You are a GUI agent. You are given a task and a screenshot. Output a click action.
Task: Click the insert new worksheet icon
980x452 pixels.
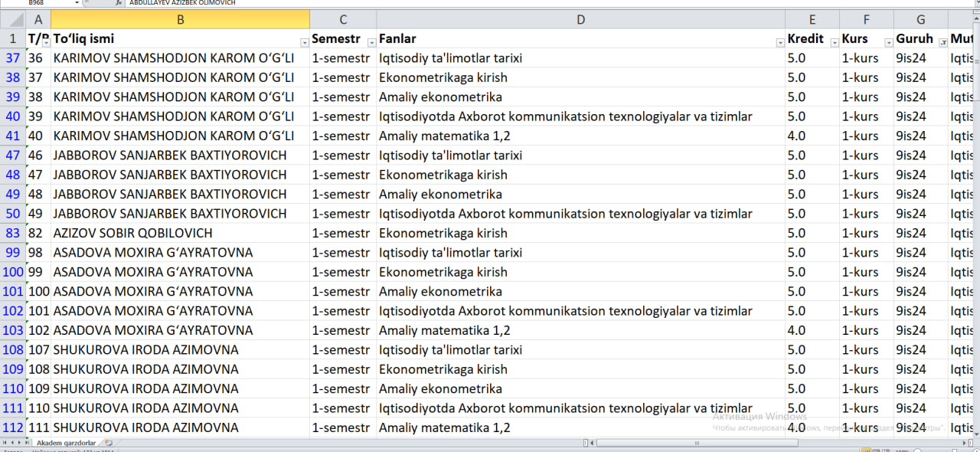pyautogui.click(x=109, y=443)
